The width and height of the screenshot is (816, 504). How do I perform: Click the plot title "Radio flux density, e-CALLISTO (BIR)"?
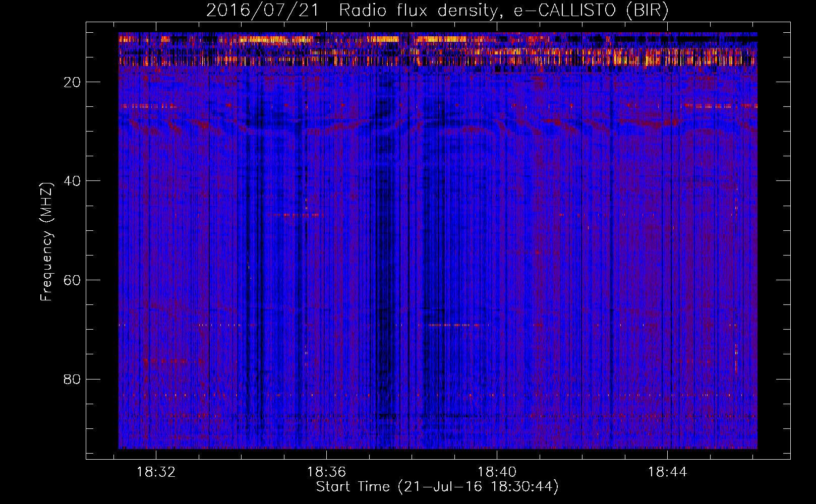(504, 10)
